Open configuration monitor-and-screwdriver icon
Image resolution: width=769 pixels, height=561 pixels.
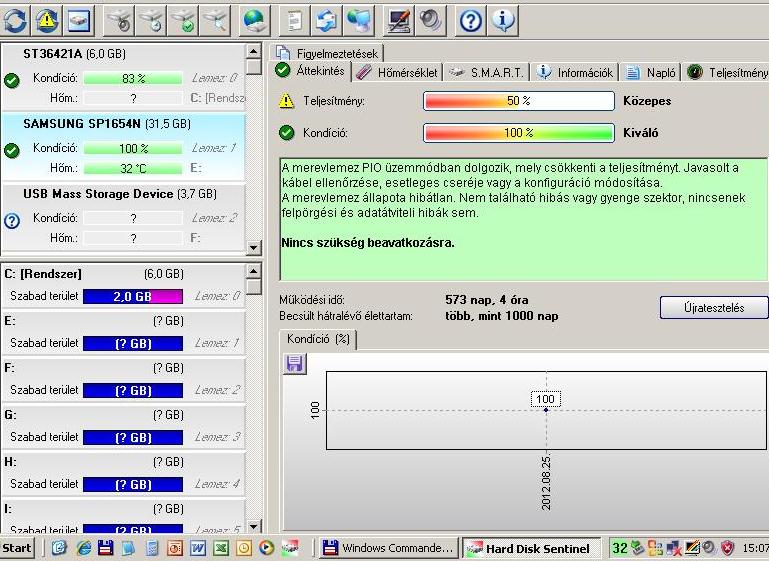[398, 20]
